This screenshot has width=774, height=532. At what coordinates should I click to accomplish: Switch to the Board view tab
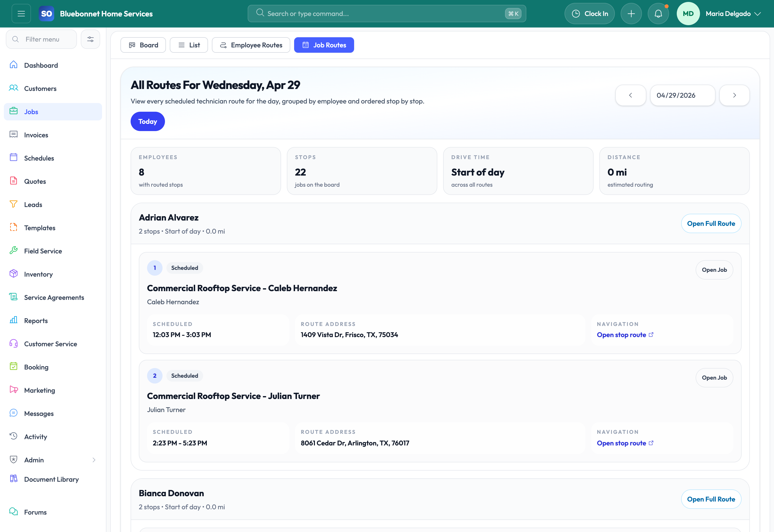pyautogui.click(x=143, y=45)
